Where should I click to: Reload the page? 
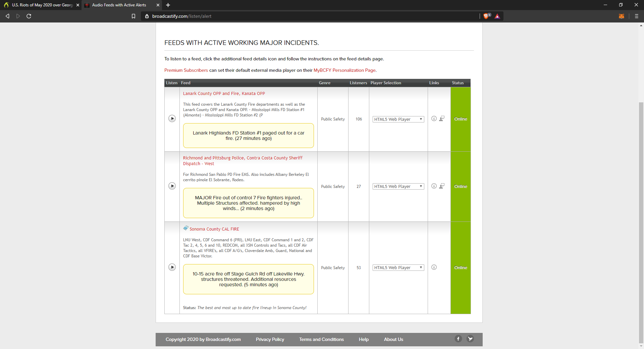pyautogui.click(x=29, y=16)
